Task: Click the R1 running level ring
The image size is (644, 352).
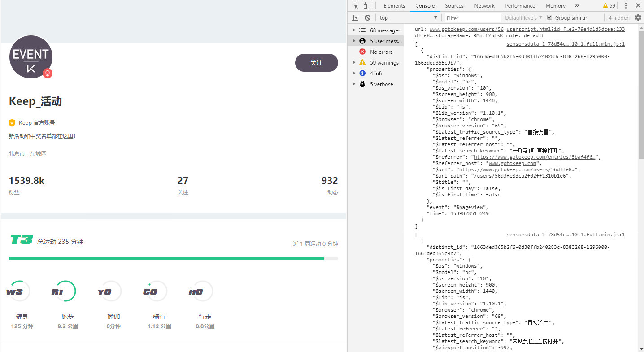Action: 64,292
